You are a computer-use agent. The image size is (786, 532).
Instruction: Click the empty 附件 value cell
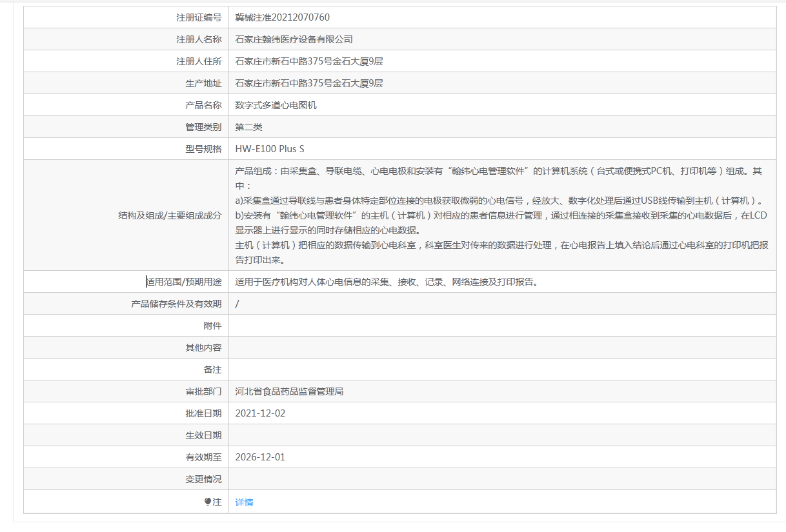click(x=501, y=326)
